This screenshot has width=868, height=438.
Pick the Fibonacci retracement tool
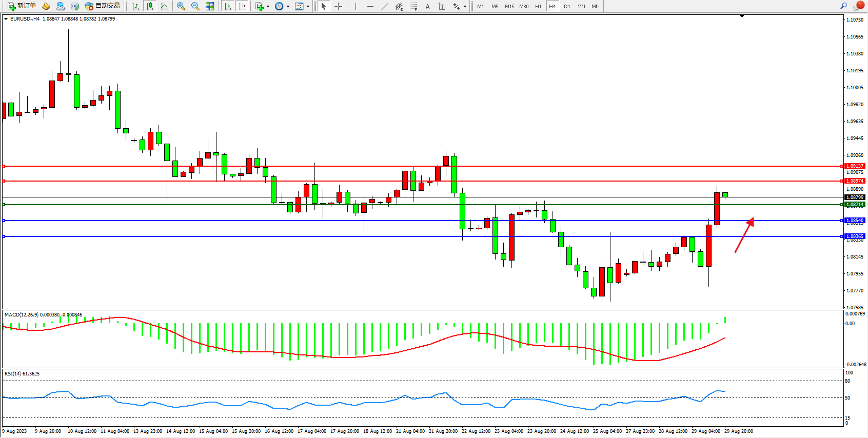pos(413,6)
